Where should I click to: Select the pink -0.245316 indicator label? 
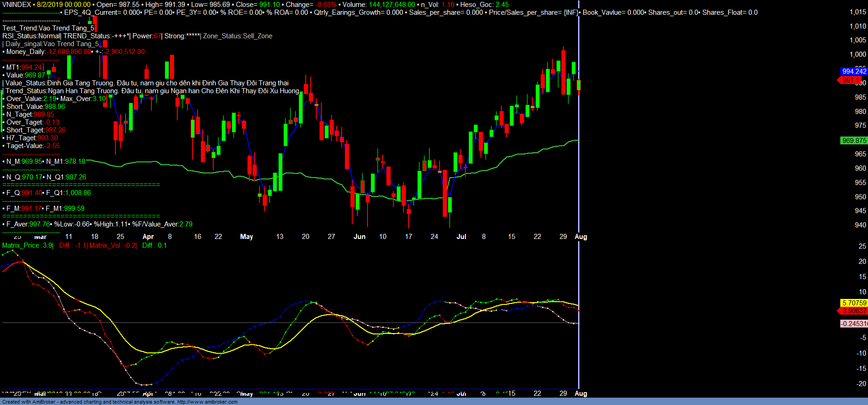(x=854, y=324)
